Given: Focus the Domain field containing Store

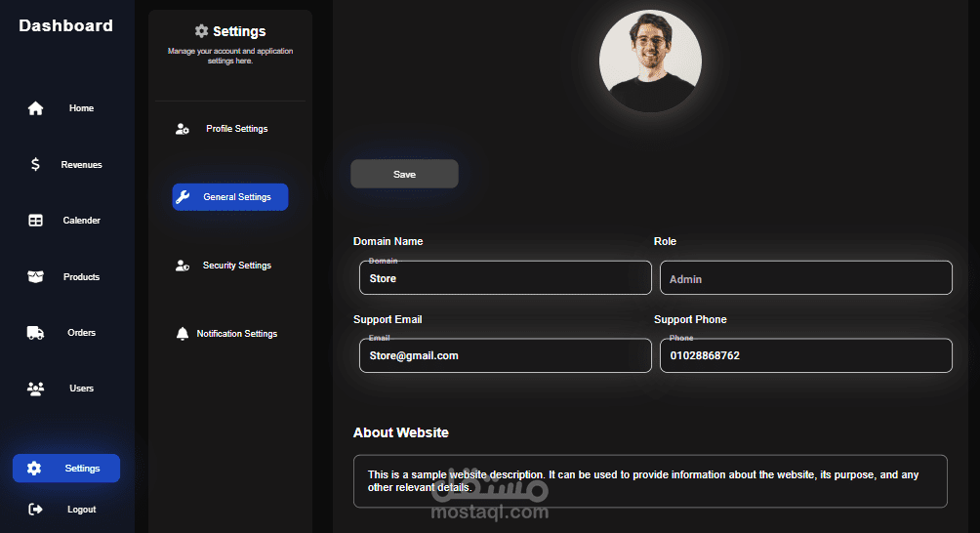Looking at the screenshot, I should coord(505,277).
